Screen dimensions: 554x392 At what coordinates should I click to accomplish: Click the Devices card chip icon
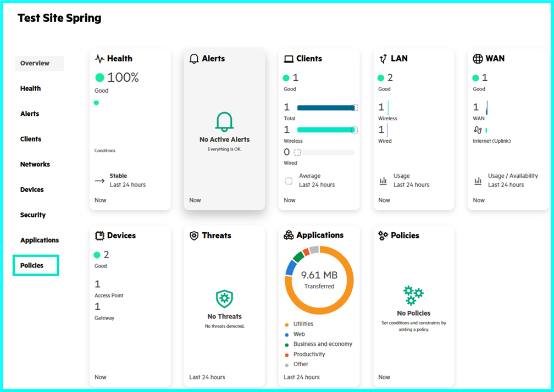coord(99,236)
